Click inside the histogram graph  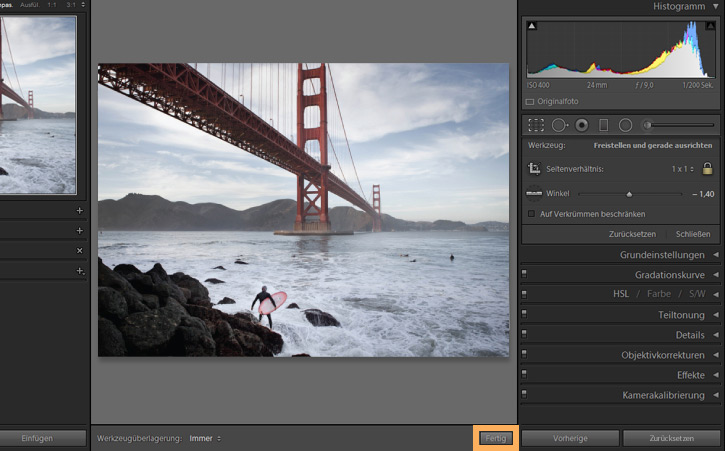pyautogui.click(x=621, y=49)
